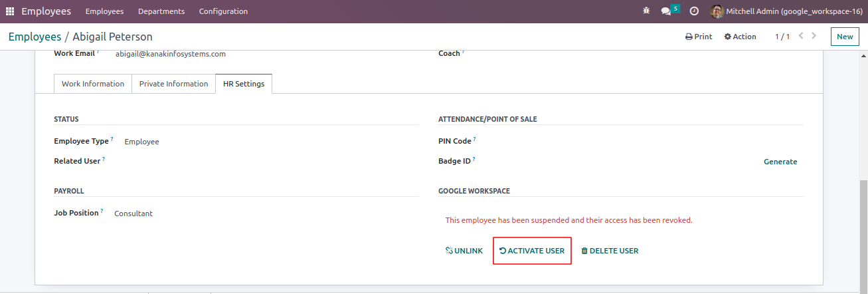Open the activities clock icon
This screenshot has width=868, height=294.
(694, 11)
